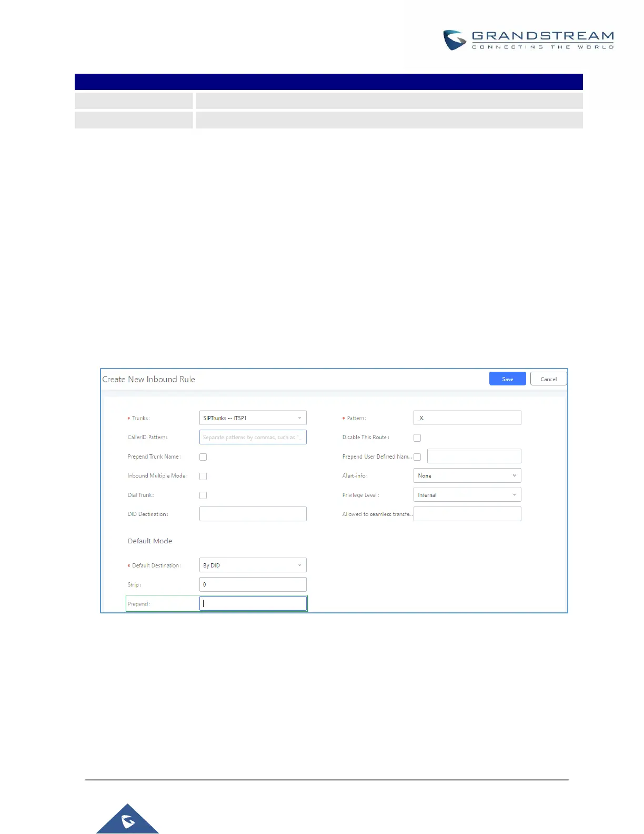644x834 pixels.
Task: Click the Default Mode section heading
Action: pos(150,541)
